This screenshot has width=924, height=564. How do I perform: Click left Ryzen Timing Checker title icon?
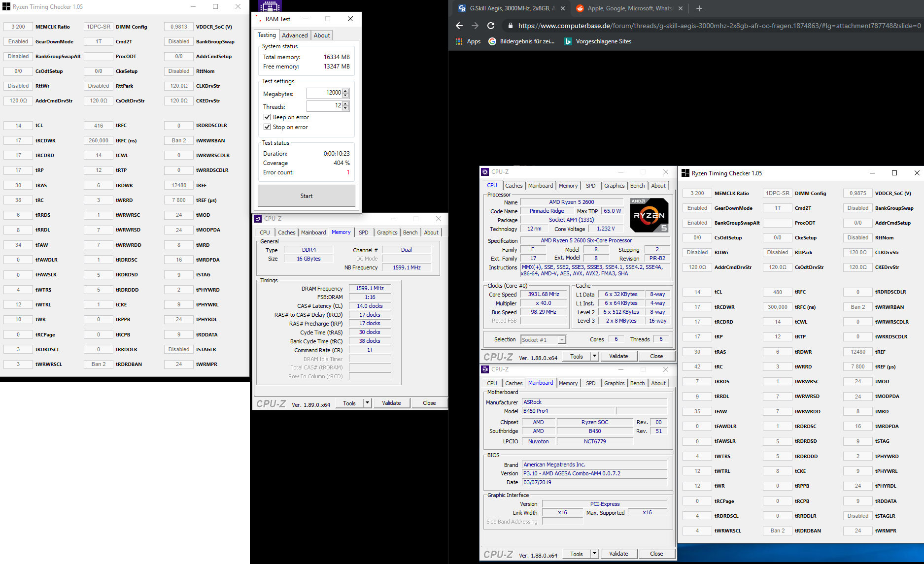[6, 7]
